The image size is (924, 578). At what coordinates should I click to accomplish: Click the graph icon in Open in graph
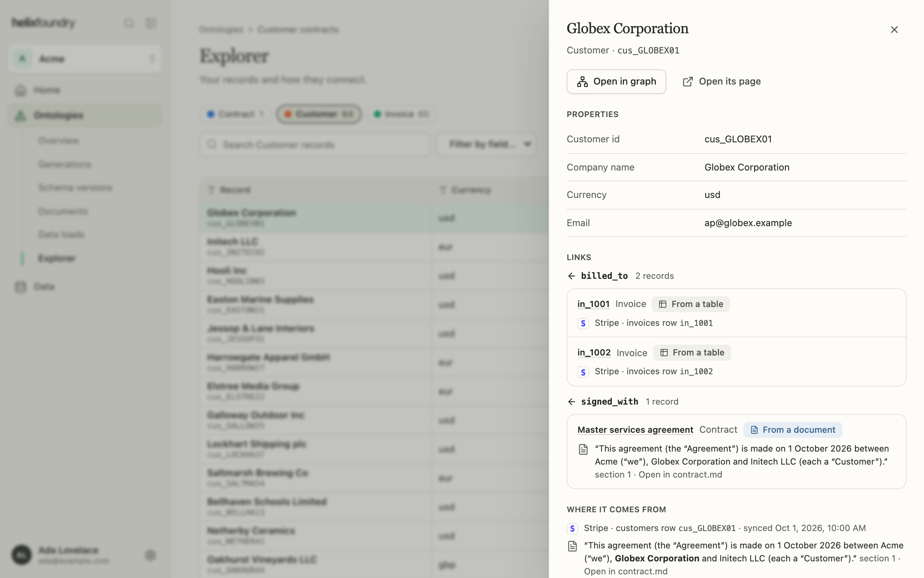(x=582, y=81)
